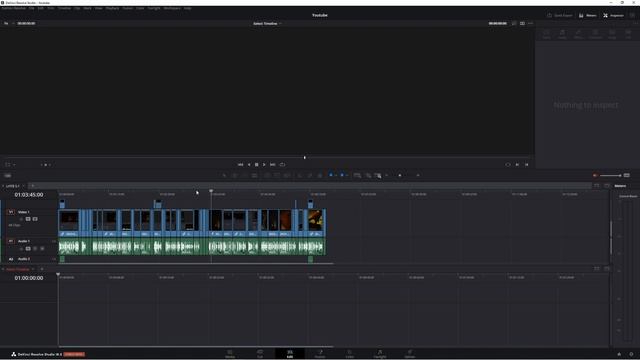
Task: Select the Trim Edit Mode tool
Action: pos(235,176)
